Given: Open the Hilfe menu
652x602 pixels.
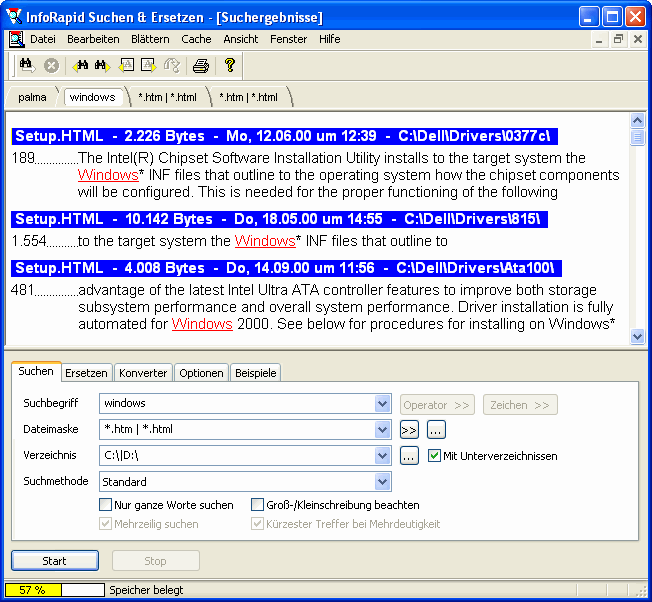Looking at the screenshot, I should [x=330, y=39].
